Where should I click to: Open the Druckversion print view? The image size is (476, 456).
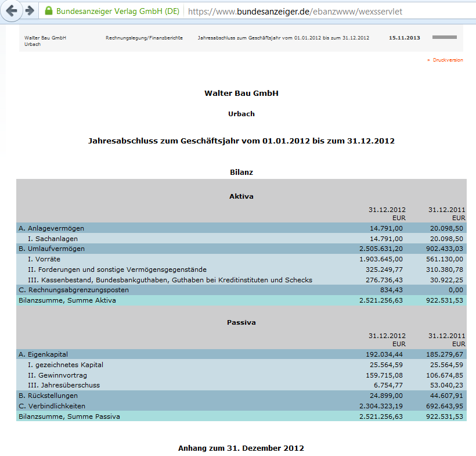(448, 59)
